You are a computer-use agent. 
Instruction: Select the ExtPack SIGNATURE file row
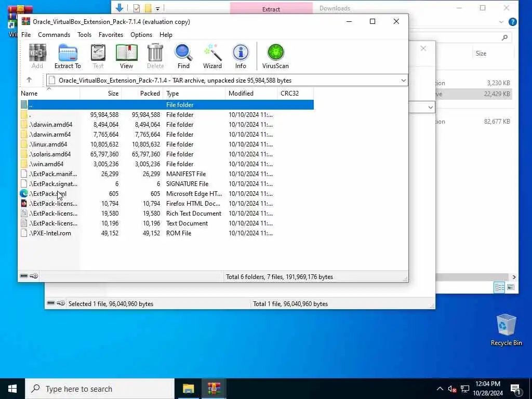coord(166,183)
